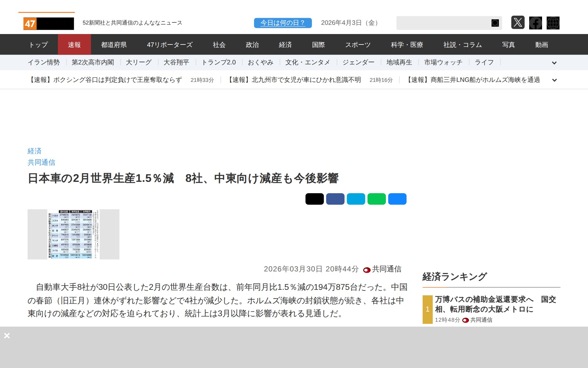Click 今日は何の日？ button
Image resolution: width=588 pixels, height=368 pixels.
pos(282,23)
